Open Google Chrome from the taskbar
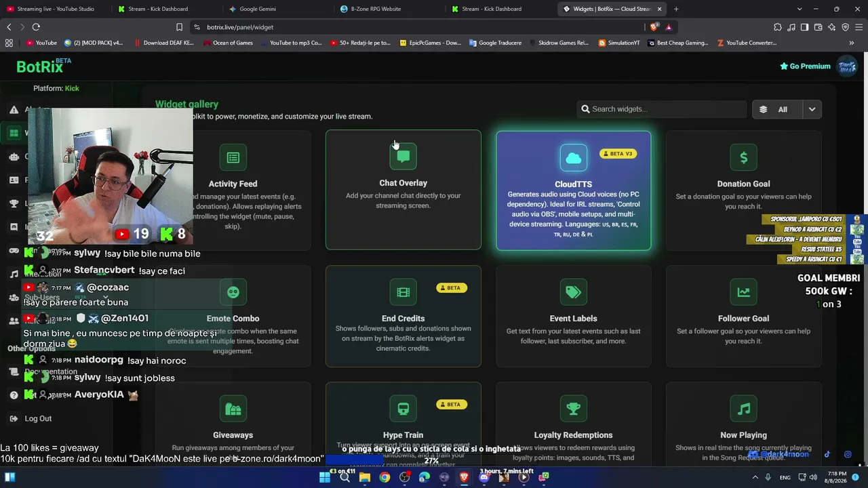 384,477
